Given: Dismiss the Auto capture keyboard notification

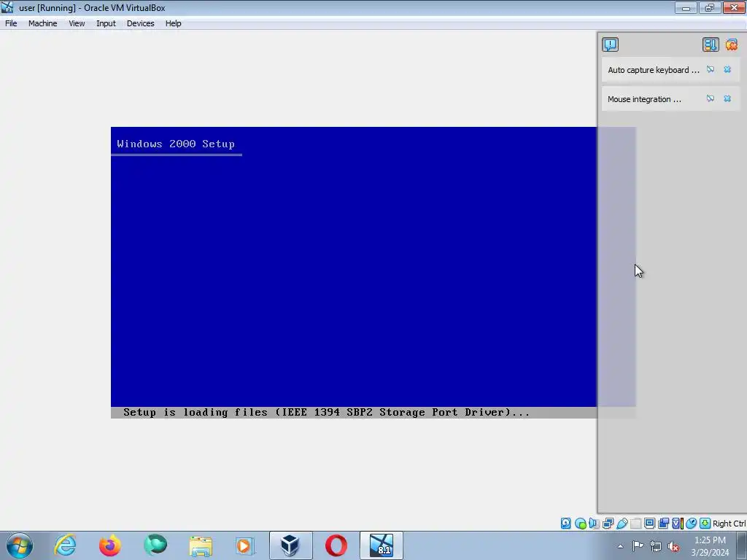Looking at the screenshot, I should [x=727, y=69].
